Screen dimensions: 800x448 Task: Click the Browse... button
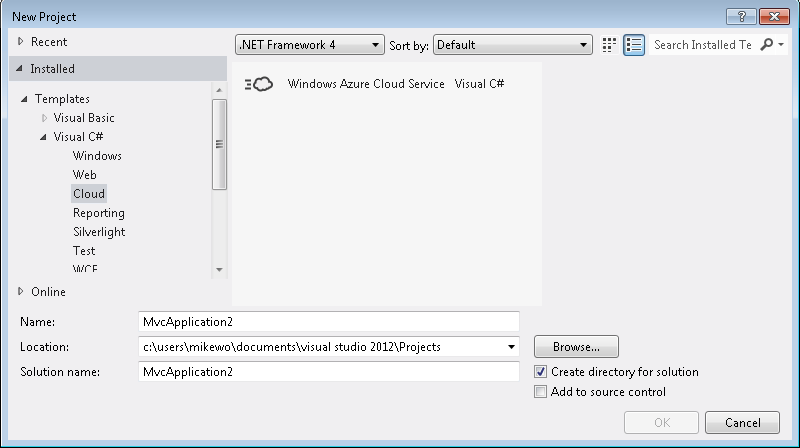(x=576, y=347)
